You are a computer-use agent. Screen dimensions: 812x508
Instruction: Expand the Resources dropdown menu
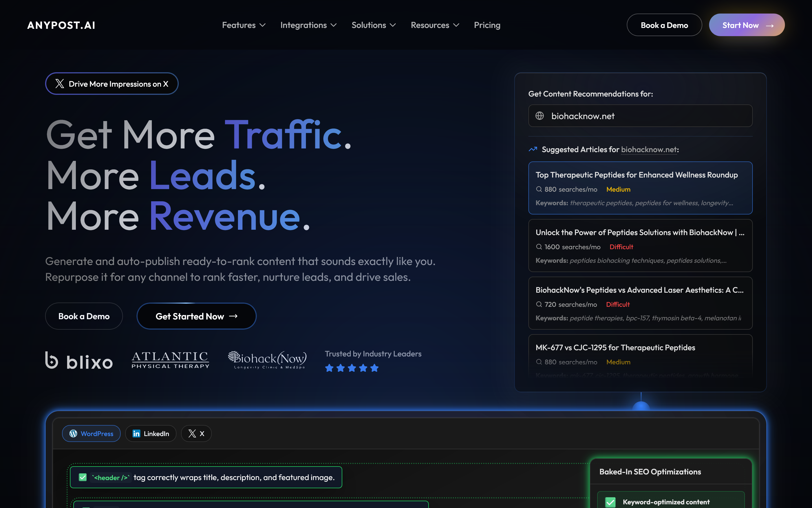(435, 25)
